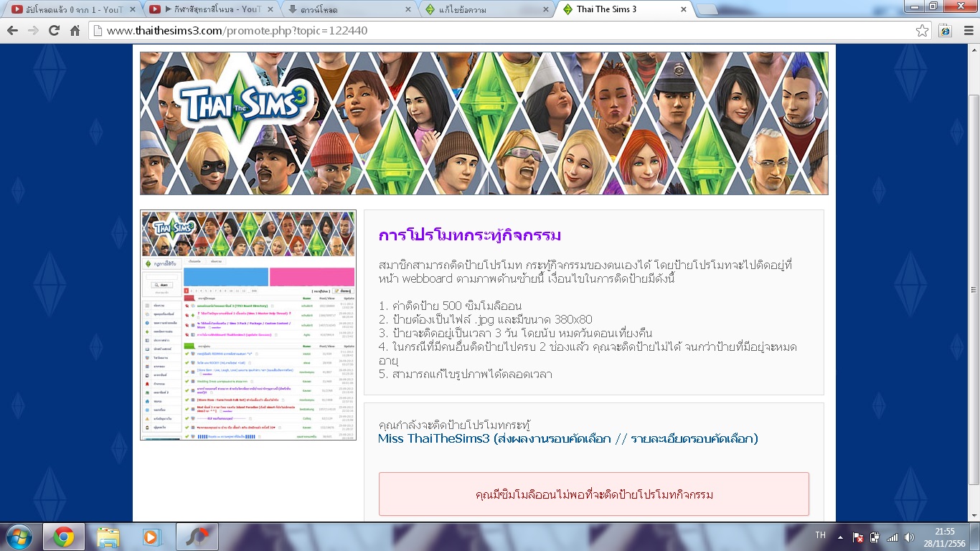
Task: Click the red and grey taskbar app icon
Action: point(196,537)
